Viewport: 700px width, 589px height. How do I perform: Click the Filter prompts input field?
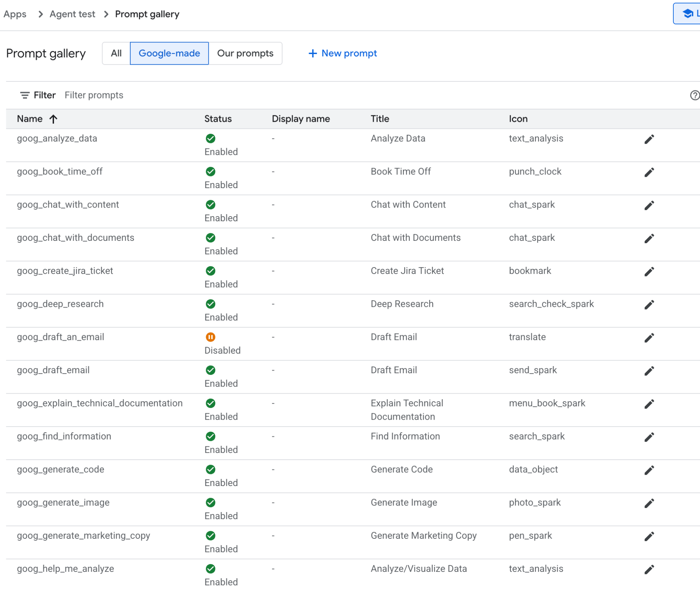click(x=94, y=95)
